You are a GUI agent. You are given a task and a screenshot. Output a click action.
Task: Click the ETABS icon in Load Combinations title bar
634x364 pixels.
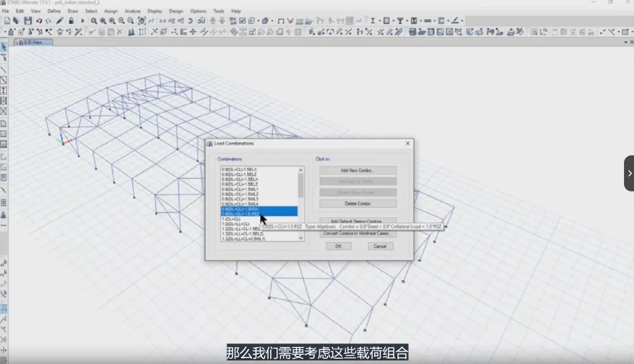point(210,144)
